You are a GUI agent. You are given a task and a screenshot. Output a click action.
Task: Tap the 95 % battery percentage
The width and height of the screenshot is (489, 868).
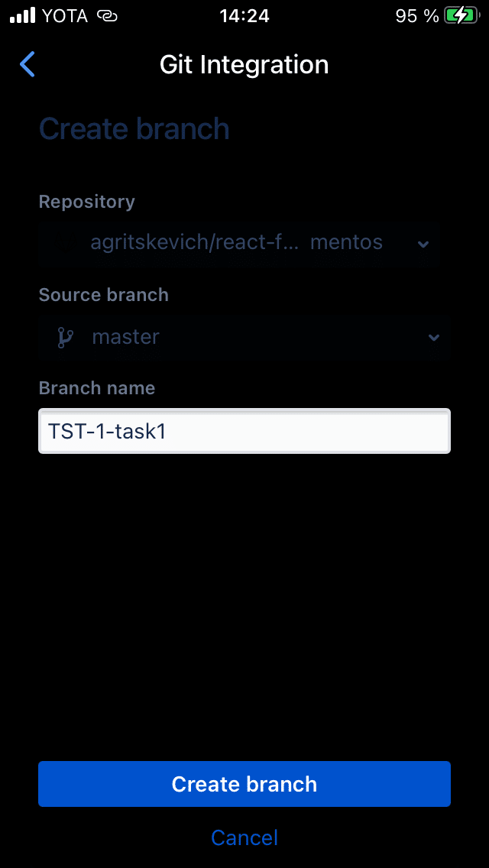pos(418,16)
